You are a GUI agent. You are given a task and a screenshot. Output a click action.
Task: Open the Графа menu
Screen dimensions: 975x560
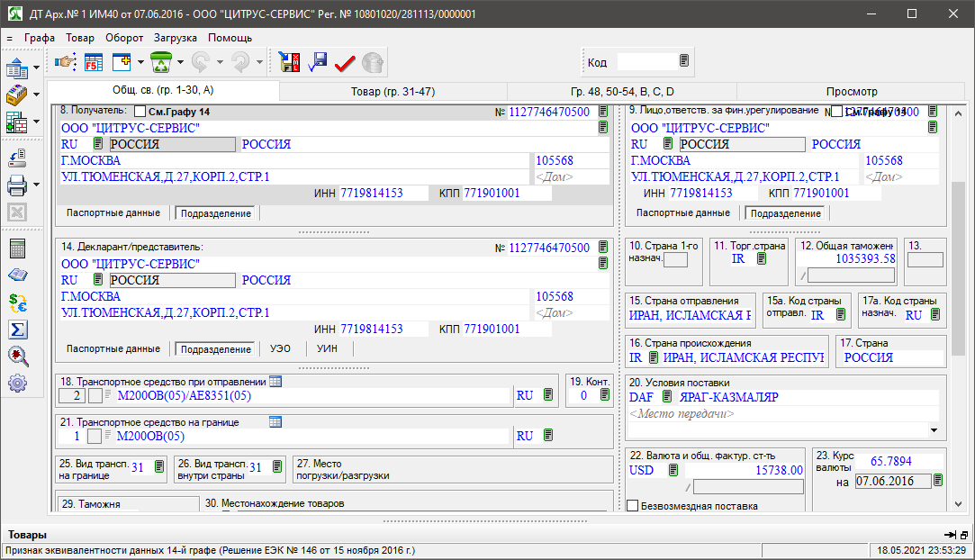point(40,38)
